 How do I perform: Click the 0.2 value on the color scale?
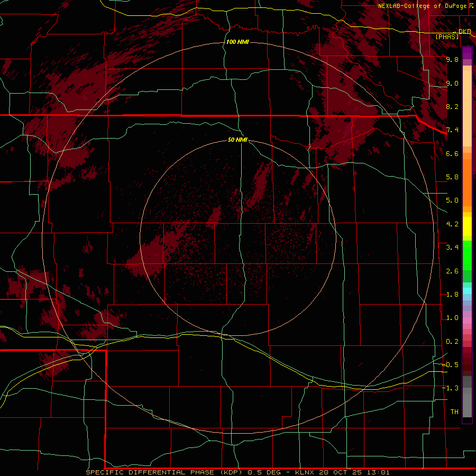(x=452, y=342)
